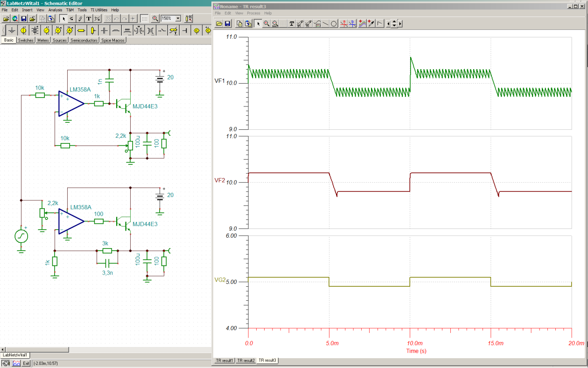Toggle the grid dots button in Schematic Editor
This screenshot has width=588, height=368.
pyautogui.click(x=144, y=19)
